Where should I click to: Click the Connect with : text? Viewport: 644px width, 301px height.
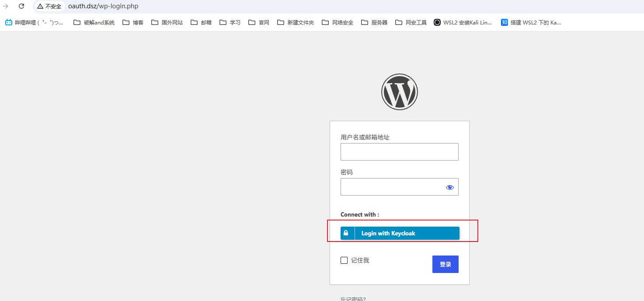[x=360, y=214]
